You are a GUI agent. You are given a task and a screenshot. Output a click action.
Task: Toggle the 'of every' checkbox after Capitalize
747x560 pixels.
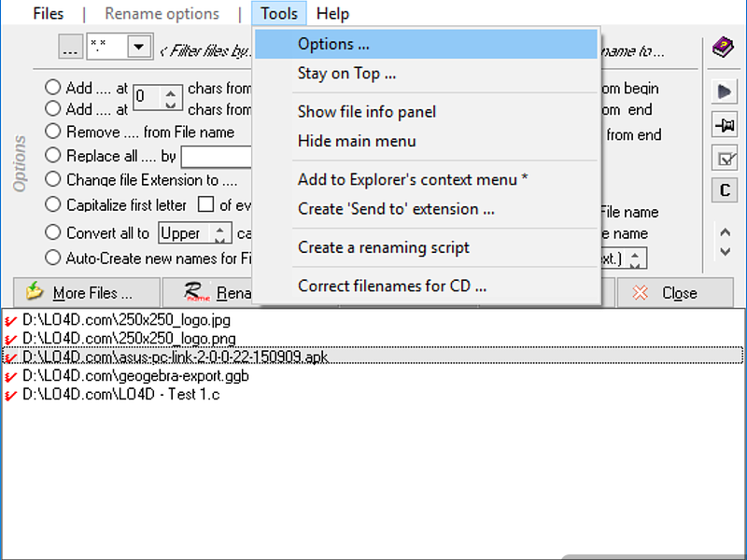205,204
